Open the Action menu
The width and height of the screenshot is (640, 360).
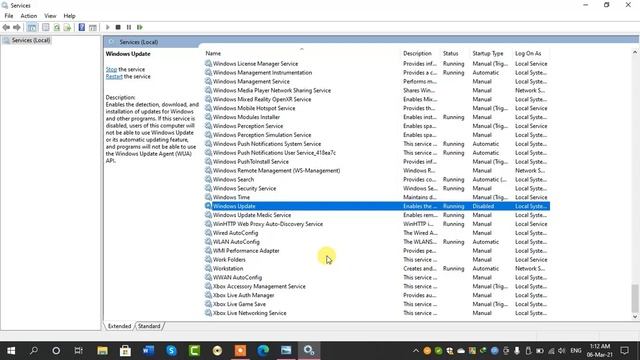[29, 16]
